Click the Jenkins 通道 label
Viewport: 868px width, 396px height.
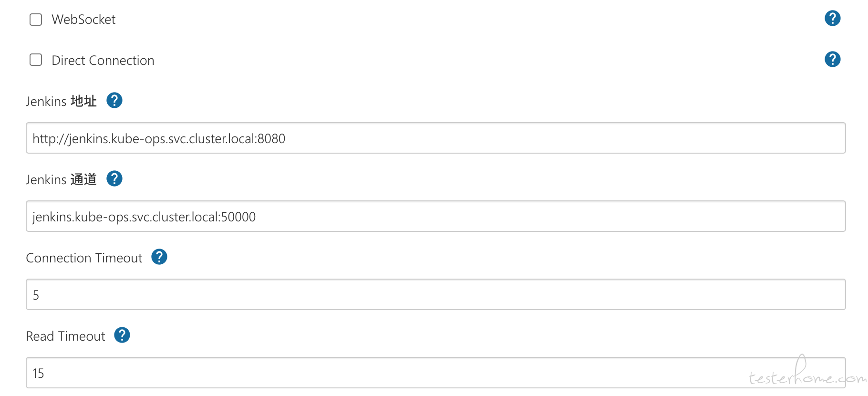coord(61,179)
